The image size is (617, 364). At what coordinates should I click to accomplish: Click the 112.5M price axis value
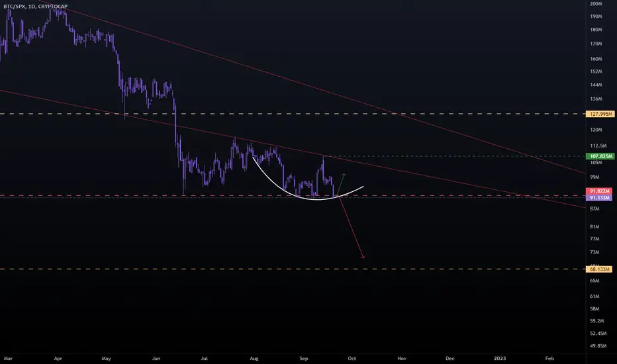[598, 146]
